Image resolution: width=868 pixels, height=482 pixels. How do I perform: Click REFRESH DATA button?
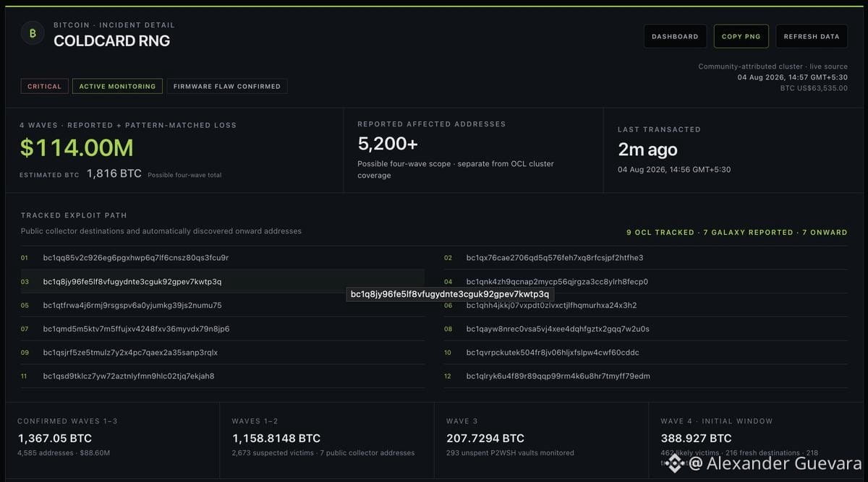point(812,36)
